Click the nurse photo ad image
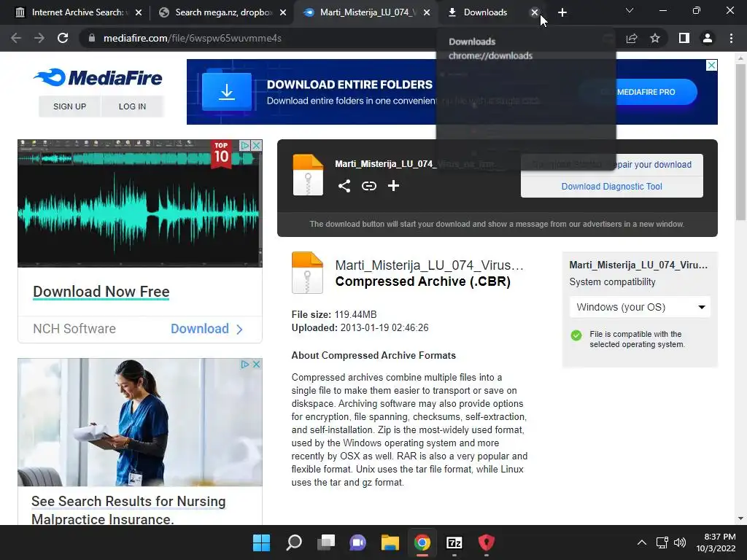747x560 pixels. 139,422
